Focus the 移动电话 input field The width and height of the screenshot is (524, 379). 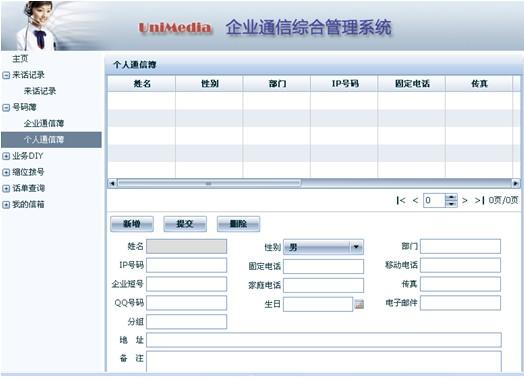point(460,265)
